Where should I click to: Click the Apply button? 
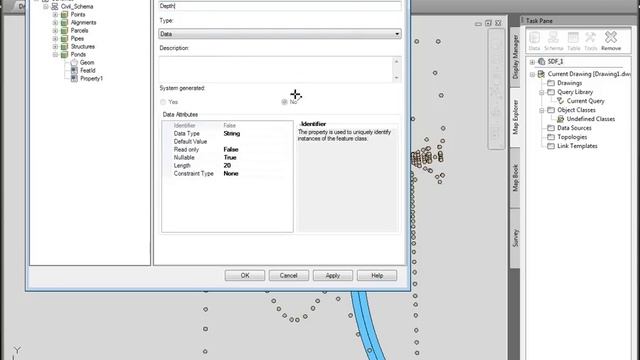333,276
